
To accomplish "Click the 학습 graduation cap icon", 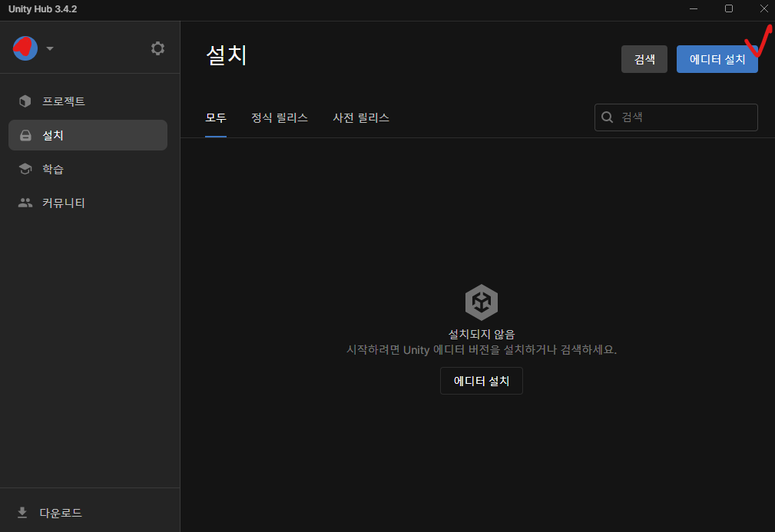I will click(25, 169).
